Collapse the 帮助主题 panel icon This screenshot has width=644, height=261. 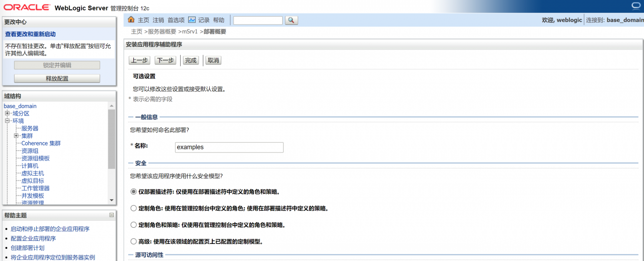tap(112, 215)
